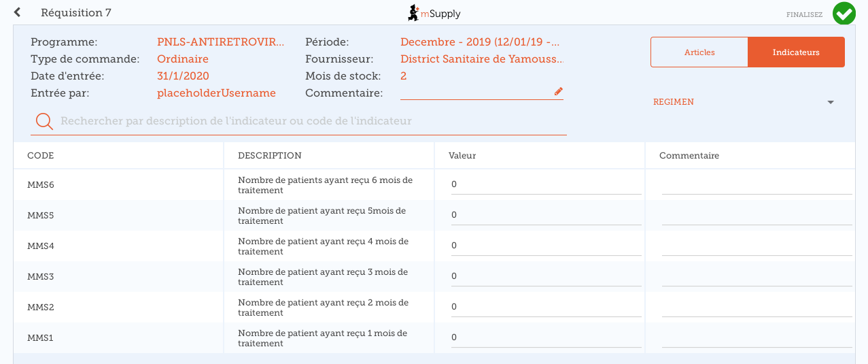
Task: Select the Indicateurs tab
Action: click(x=796, y=52)
